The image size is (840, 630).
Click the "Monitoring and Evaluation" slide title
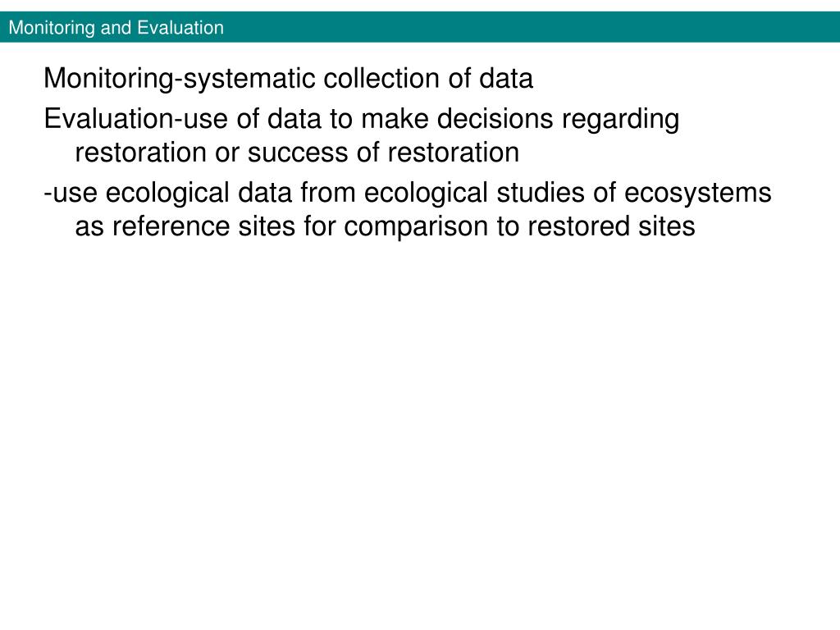116,27
